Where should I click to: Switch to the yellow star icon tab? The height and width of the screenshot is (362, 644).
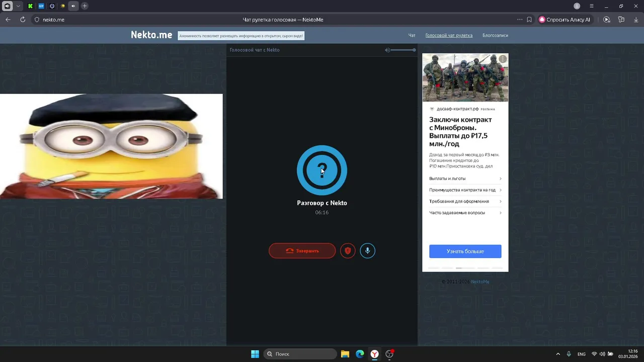[62, 6]
